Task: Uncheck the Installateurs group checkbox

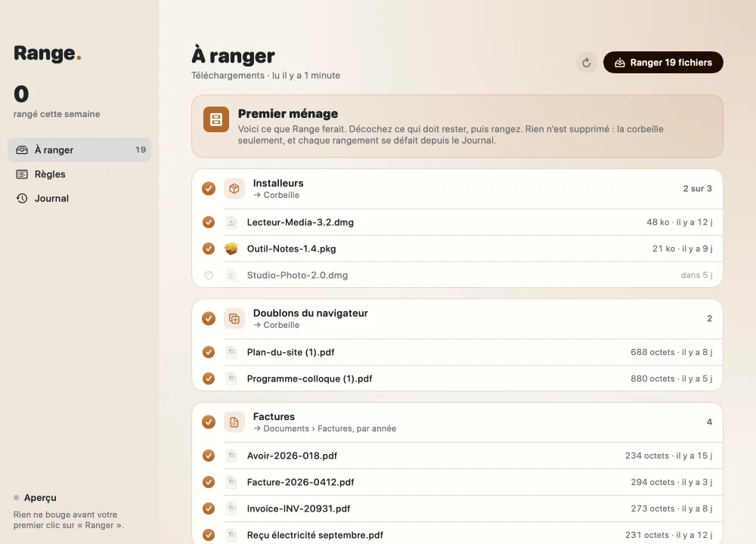Action: [x=209, y=188]
